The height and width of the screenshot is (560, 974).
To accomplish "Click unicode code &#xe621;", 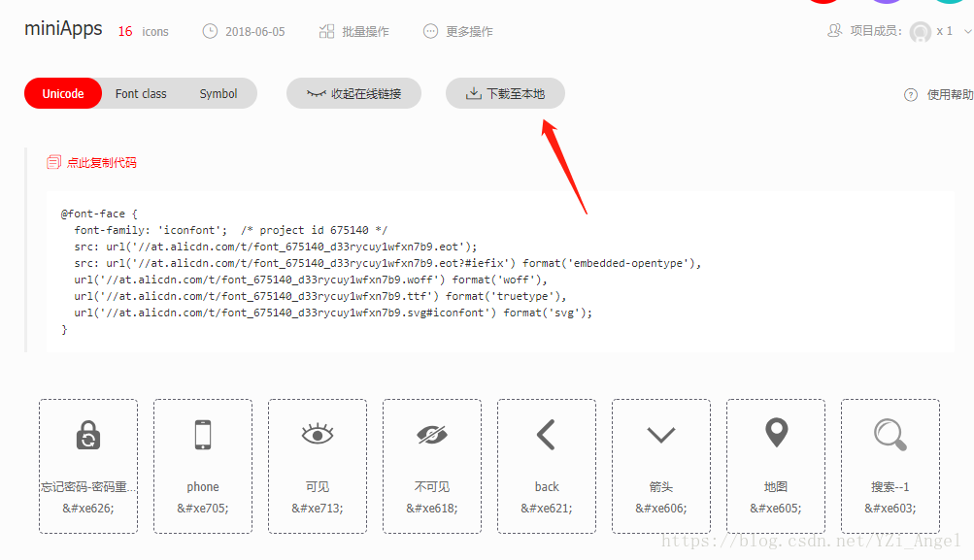I will click(547, 509).
